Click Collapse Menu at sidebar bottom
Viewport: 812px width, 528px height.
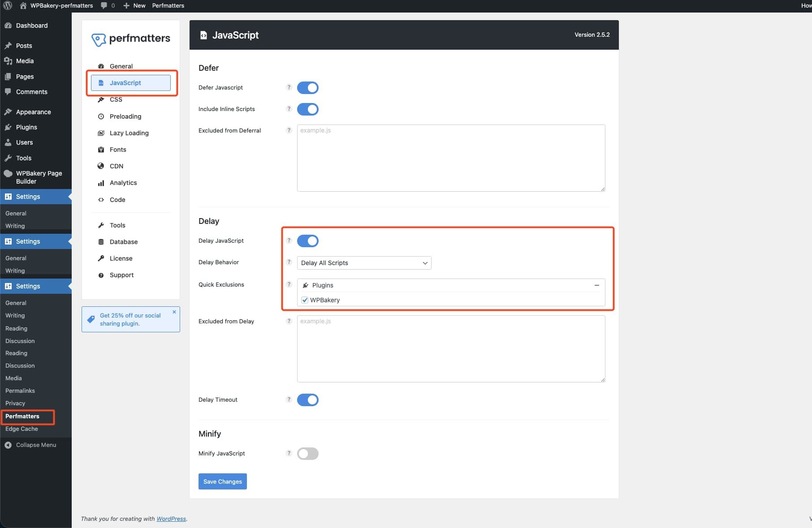tap(35, 445)
